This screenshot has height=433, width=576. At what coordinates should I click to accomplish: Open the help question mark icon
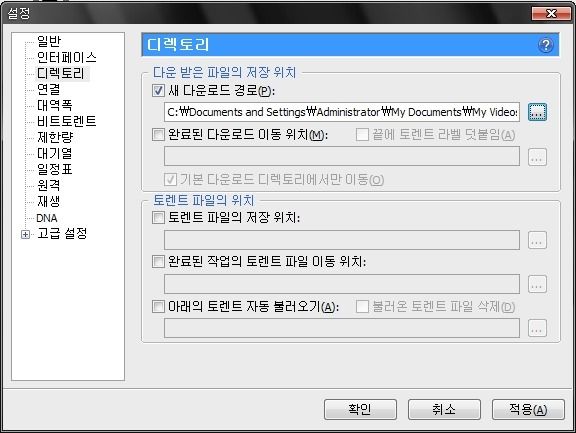pos(545,45)
